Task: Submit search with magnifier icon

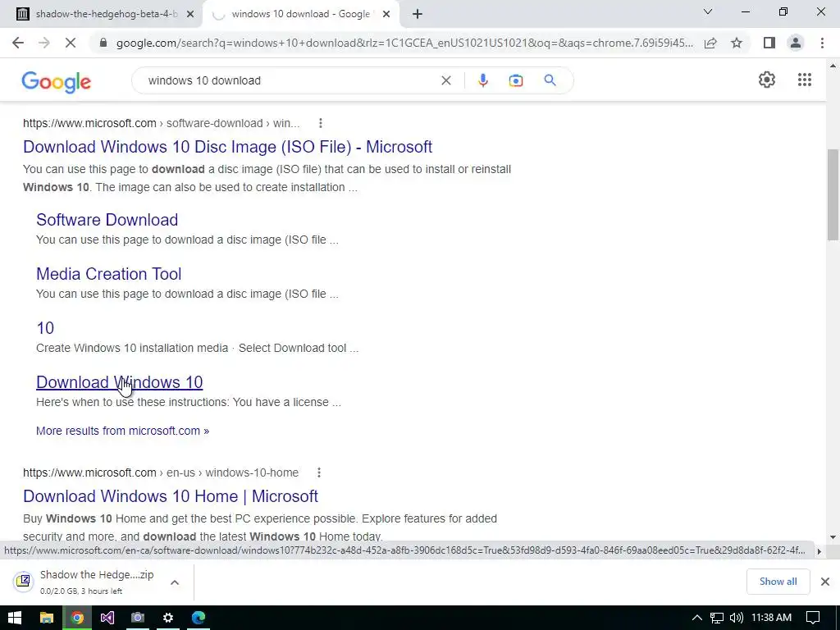Action: pos(550,80)
